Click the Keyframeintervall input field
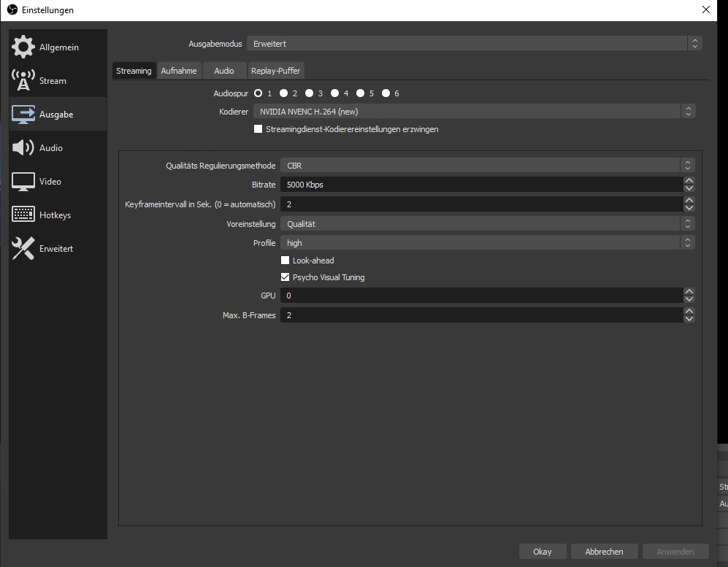The image size is (728, 567). [x=480, y=204]
